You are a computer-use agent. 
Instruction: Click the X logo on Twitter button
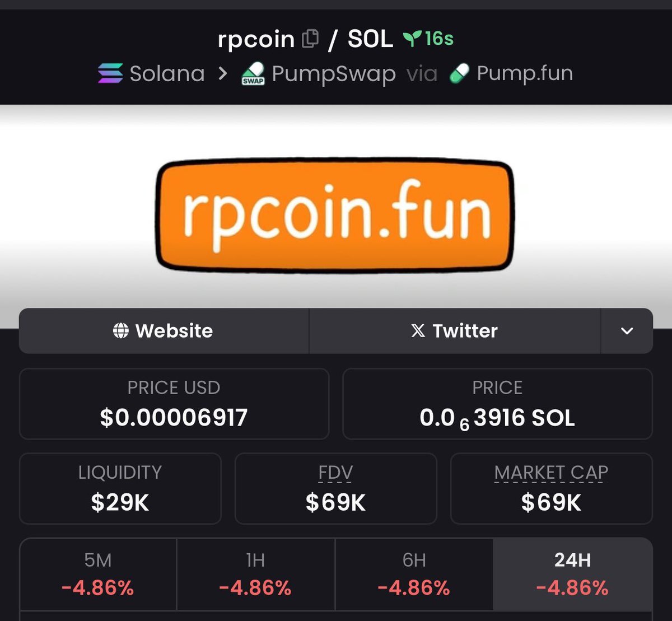point(418,331)
